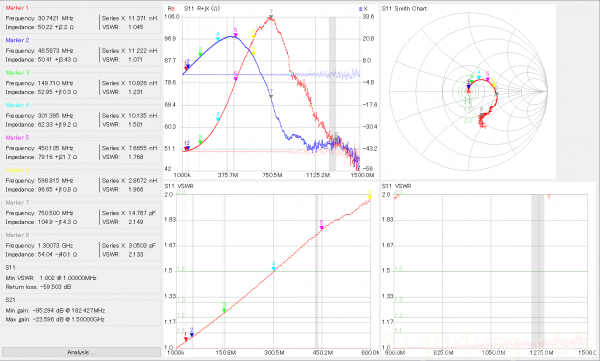This screenshot has width=600, height=361.
Task: Click magenta marker 5 on the Smith chart
Action: 488,79
